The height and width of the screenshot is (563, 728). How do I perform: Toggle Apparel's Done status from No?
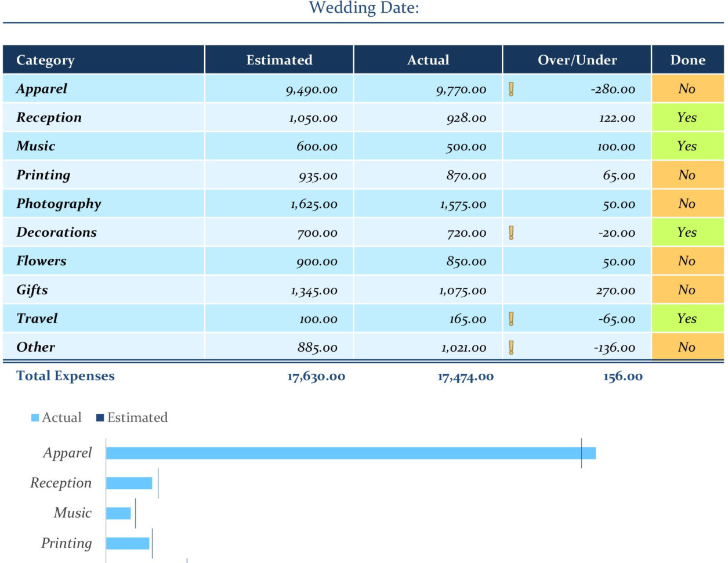(x=688, y=89)
